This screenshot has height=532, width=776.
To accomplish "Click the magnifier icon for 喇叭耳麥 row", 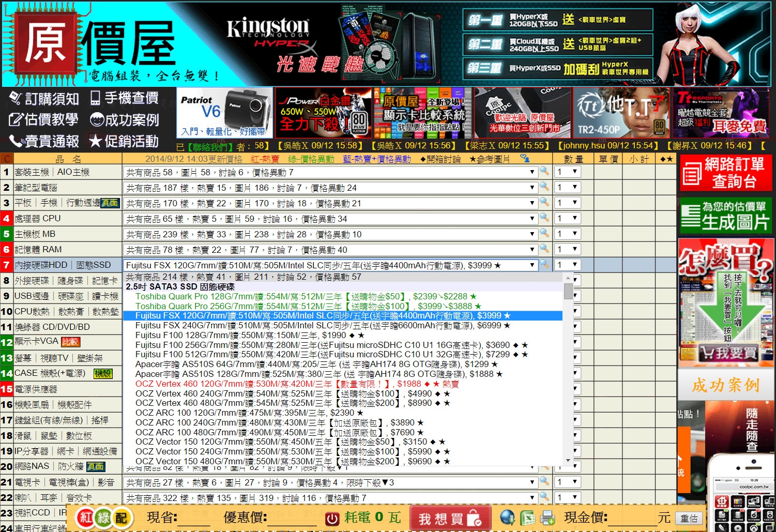I will pos(544,497).
